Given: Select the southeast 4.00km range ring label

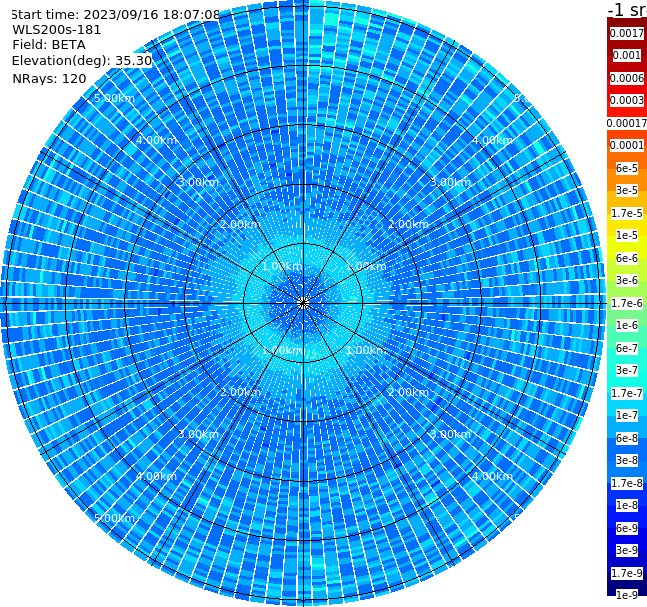Looking at the screenshot, I should point(492,476).
